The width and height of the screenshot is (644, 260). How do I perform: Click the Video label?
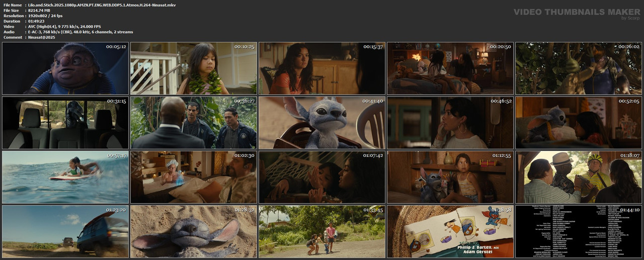coord(9,27)
